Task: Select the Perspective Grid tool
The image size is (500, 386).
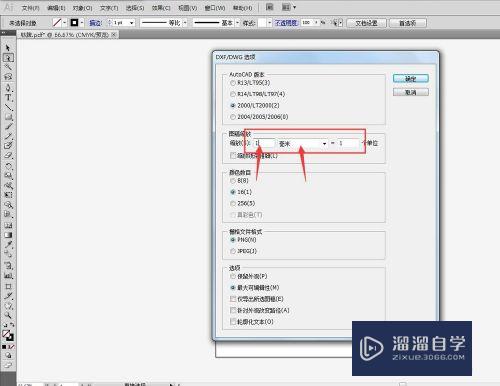Action: click(8, 214)
